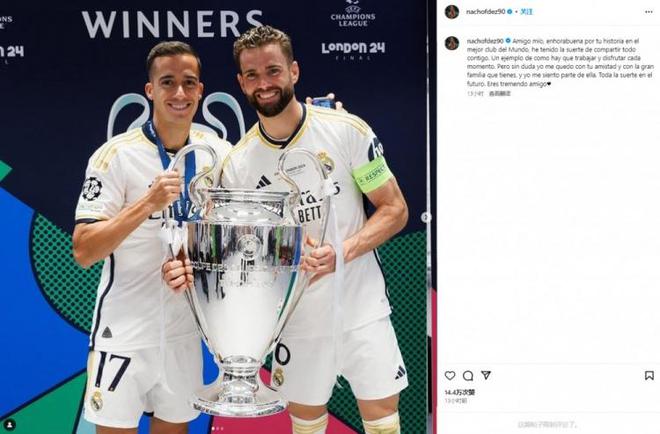
Task: Click the post timestamp below the likes count
Action: 456,401
